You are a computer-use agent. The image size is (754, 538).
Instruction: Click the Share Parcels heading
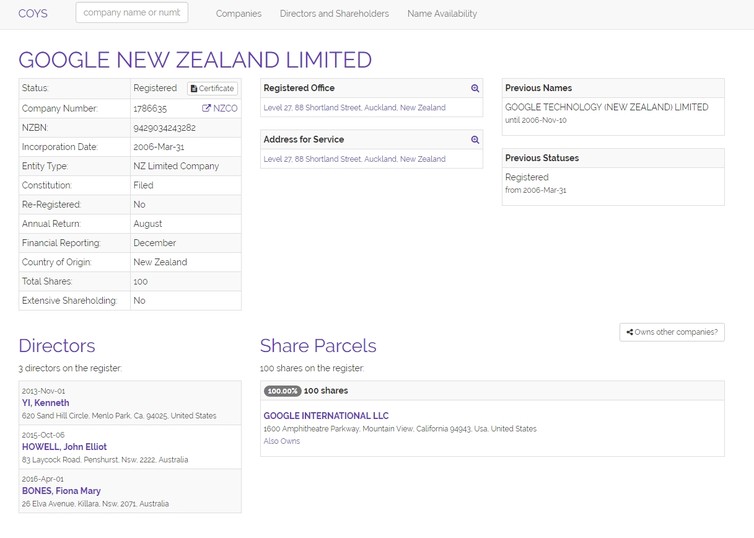[x=318, y=346]
